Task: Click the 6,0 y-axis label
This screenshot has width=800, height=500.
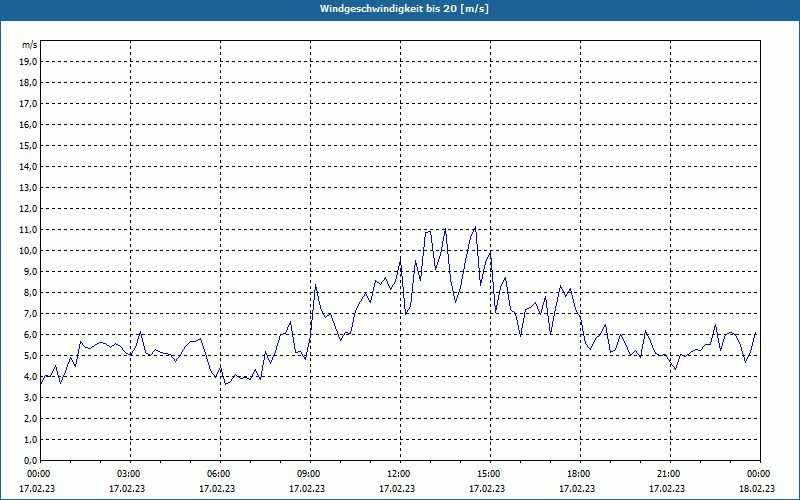Action: point(31,335)
